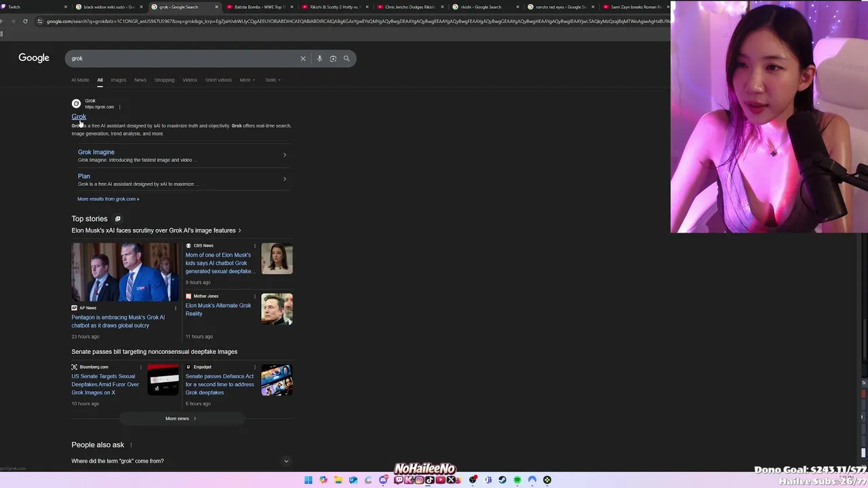Image resolution: width=868 pixels, height=488 pixels.
Task: Open the three-dot options for CBS News story
Action: pos(255,246)
